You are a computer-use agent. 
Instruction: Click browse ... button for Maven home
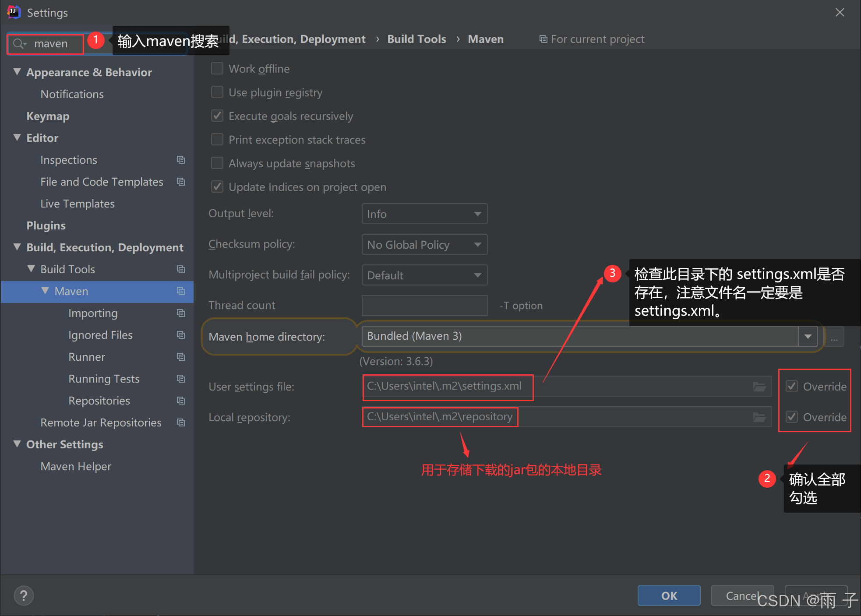pos(834,336)
